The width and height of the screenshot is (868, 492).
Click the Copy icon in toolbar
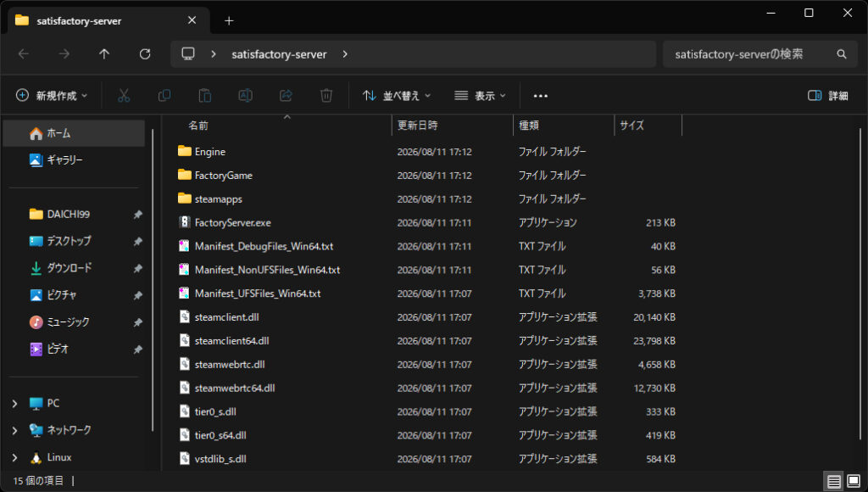tap(164, 96)
